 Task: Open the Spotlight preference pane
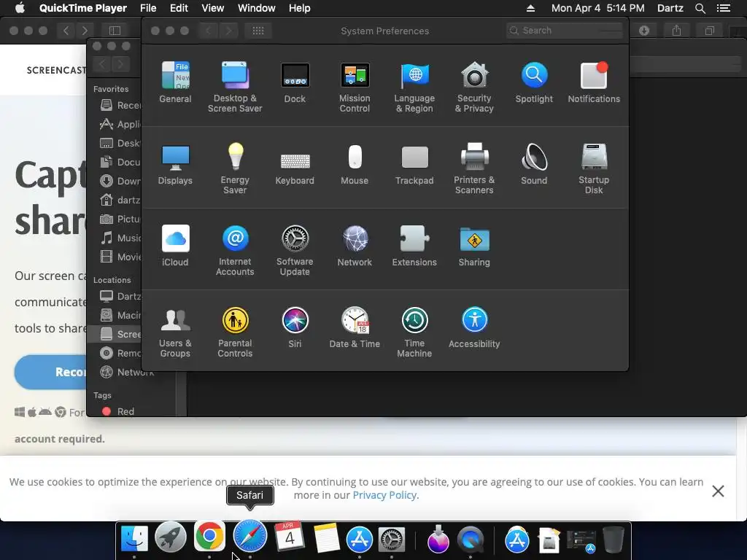coord(534,82)
